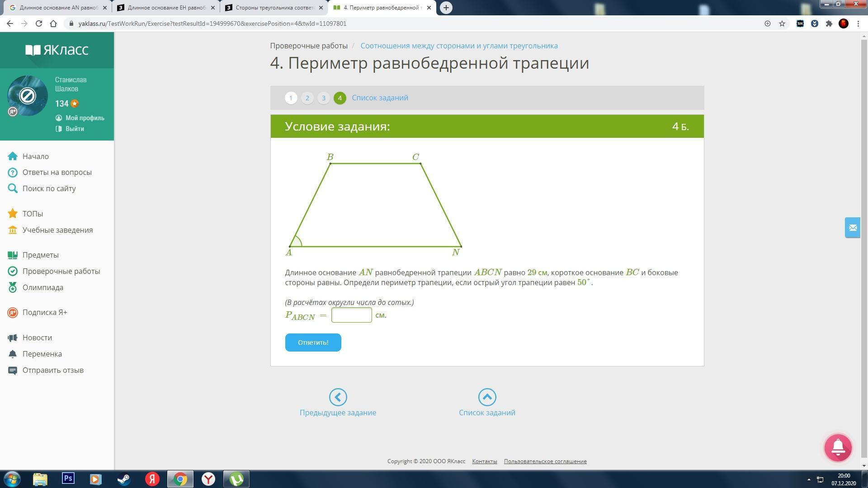This screenshot has height=488, width=868.
Task: Open the envelope feedback side tab
Action: point(853,227)
